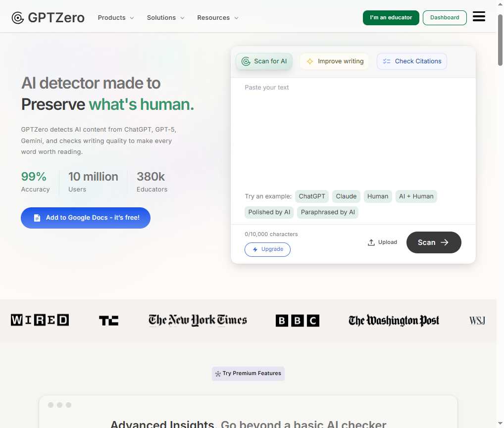Select the ChatGPT example chip
Viewport: 504px width, 428px height.
[312, 196]
